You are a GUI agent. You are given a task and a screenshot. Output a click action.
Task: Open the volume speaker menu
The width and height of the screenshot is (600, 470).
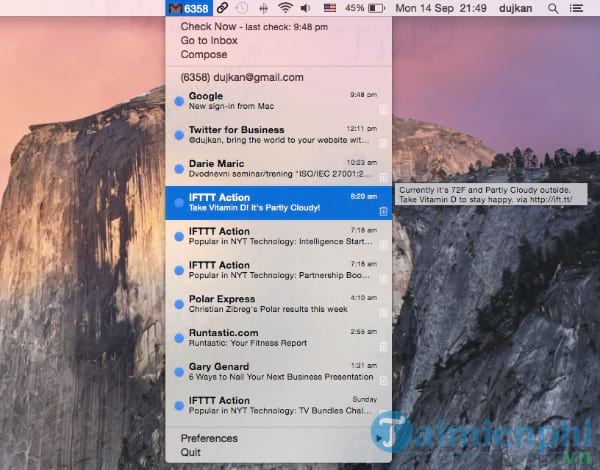pyautogui.click(x=305, y=8)
